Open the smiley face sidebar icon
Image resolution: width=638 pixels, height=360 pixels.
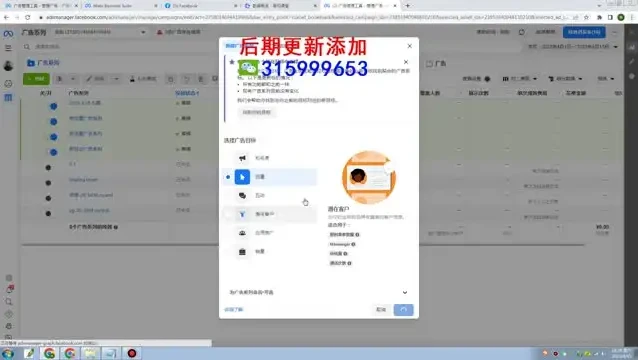click(8, 83)
